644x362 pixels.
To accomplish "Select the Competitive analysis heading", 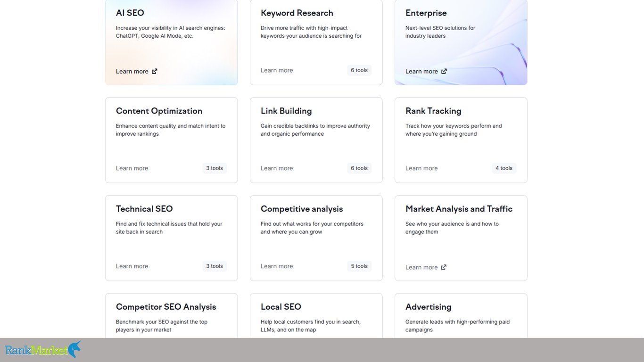I will [x=302, y=209].
